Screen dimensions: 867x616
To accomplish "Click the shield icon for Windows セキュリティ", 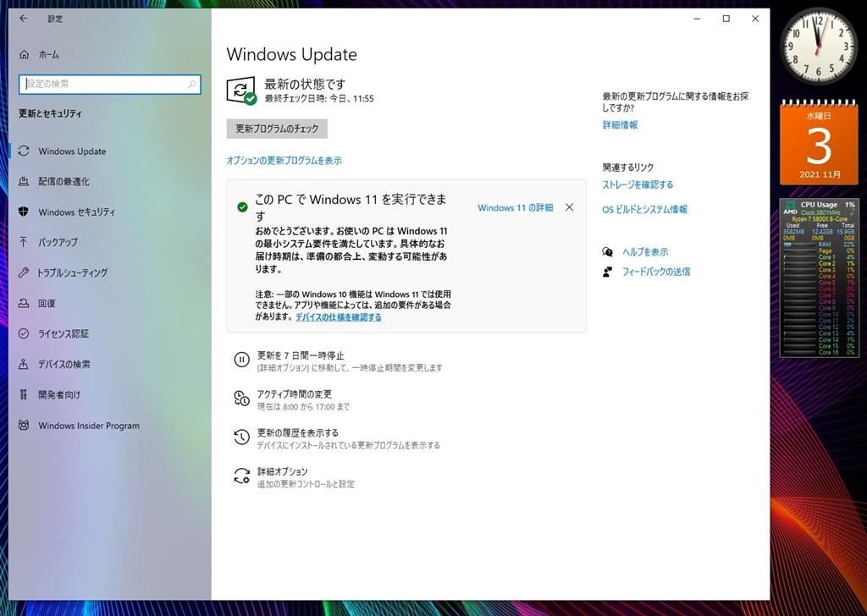I will (23, 212).
